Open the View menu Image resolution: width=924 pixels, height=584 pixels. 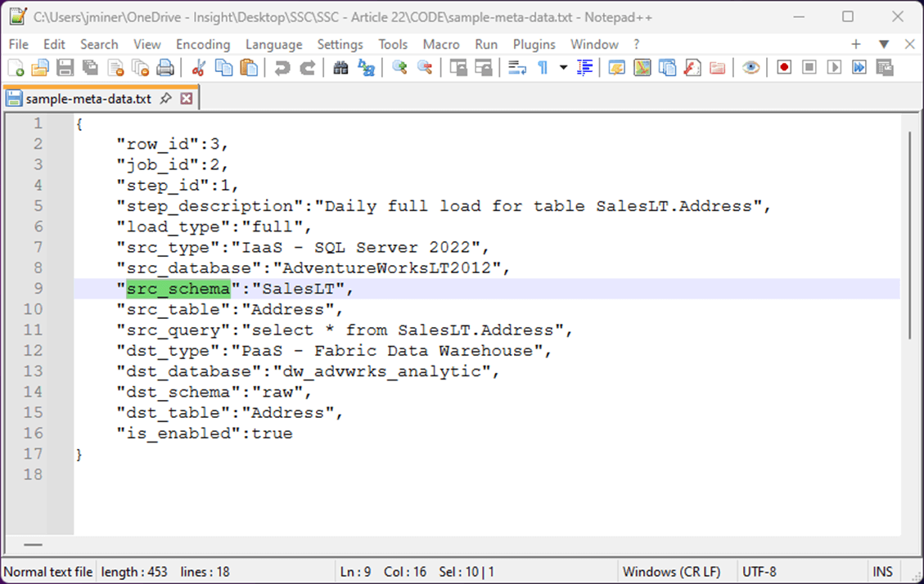tap(146, 45)
